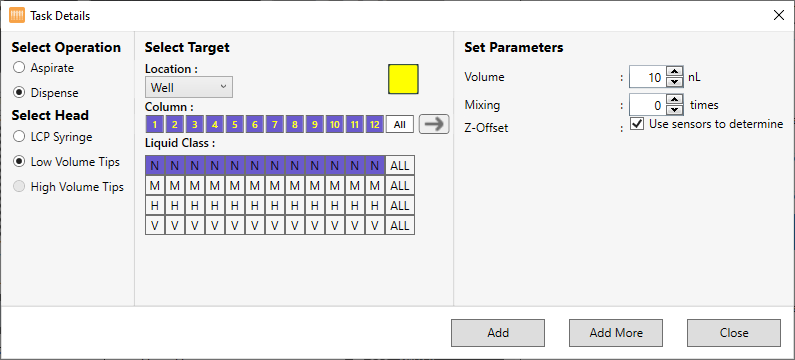795x360 pixels.
Task: Select the Aspirate operation radio button
Action: click(19, 67)
